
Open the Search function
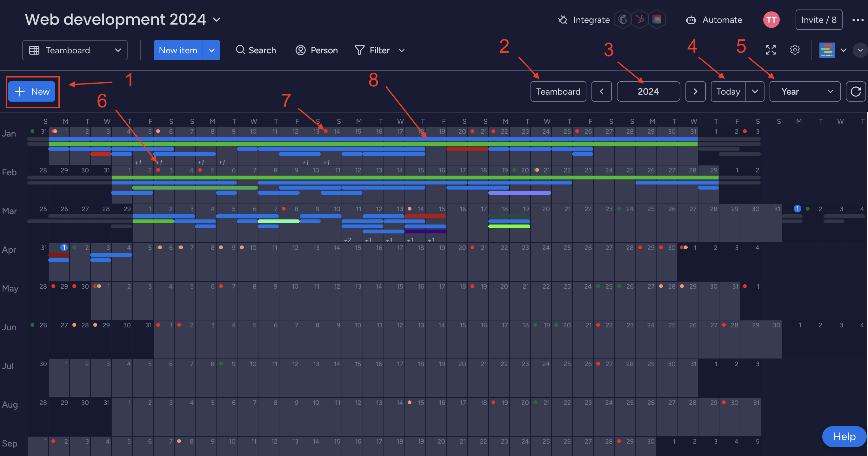click(x=256, y=50)
